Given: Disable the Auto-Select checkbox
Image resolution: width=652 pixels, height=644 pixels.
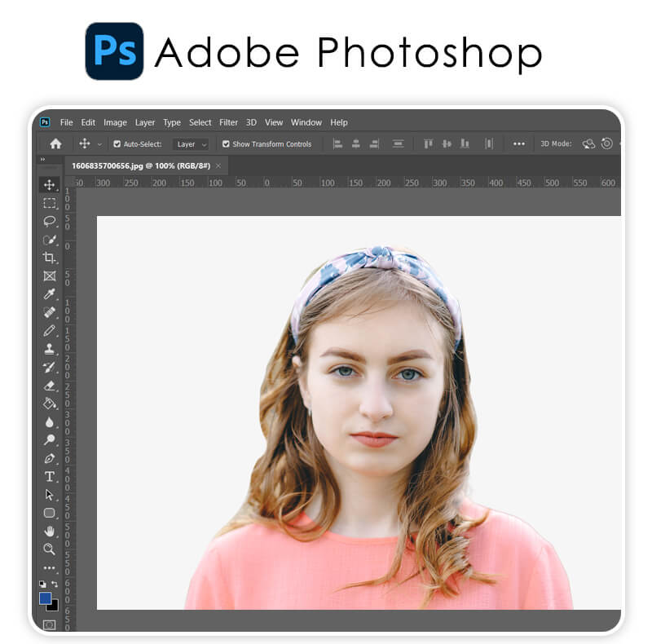Looking at the screenshot, I should point(116,143).
